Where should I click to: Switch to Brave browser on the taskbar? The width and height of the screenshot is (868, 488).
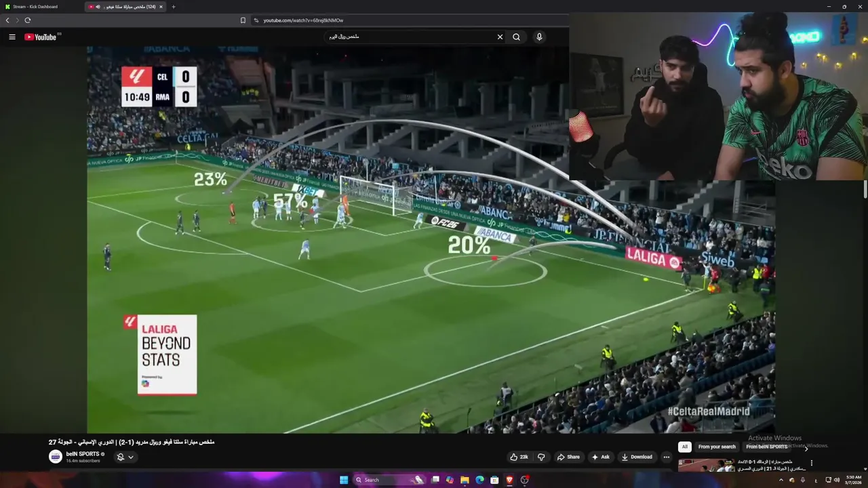pos(509,480)
